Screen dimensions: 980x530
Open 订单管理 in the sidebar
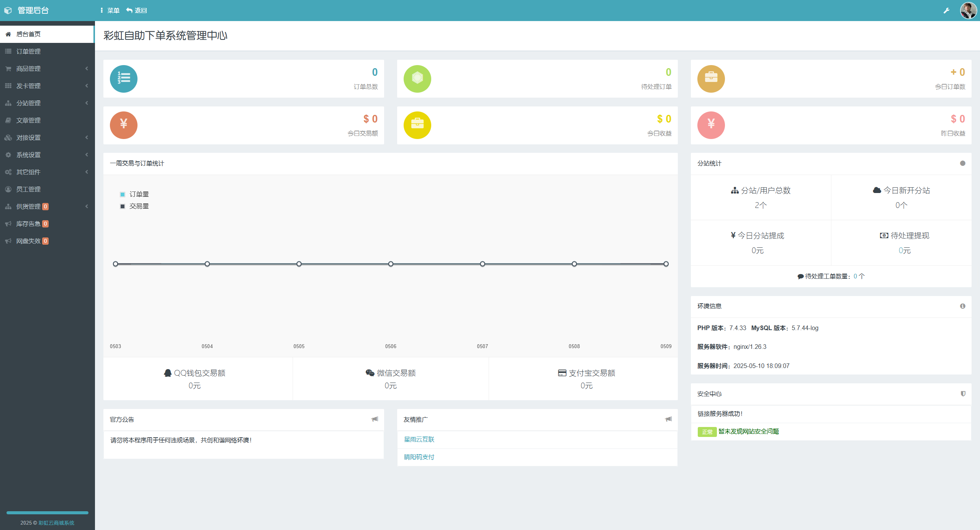click(x=28, y=51)
